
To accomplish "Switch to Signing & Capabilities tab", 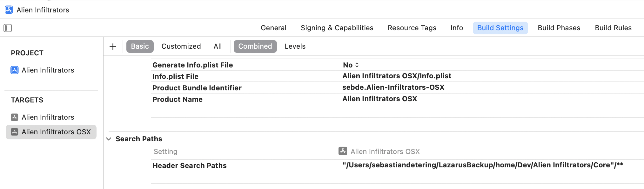I will 337,28.
